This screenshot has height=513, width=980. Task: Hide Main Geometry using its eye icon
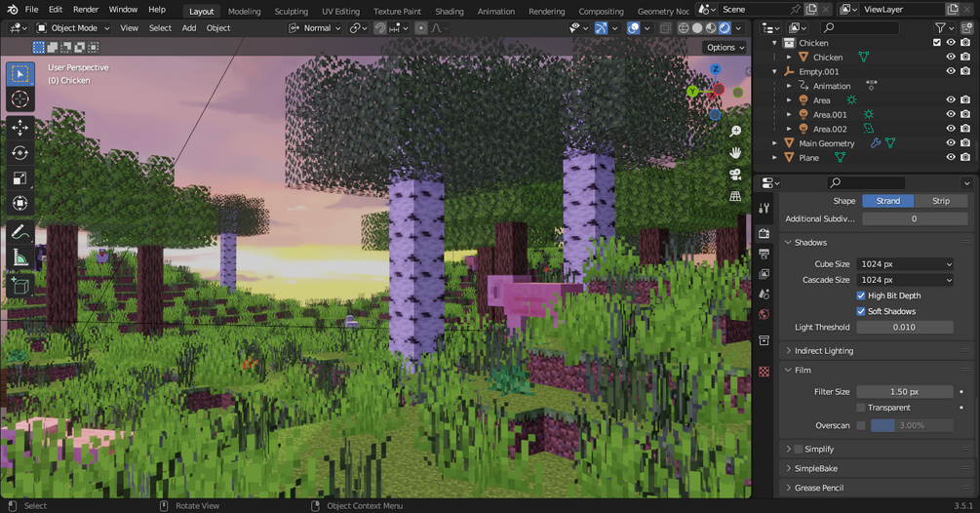(x=951, y=143)
